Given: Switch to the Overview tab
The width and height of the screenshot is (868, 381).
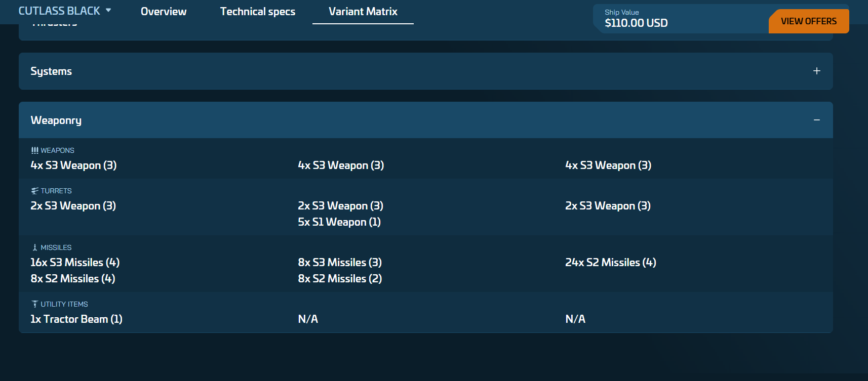Looking at the screenshot, I should [164, 12].
